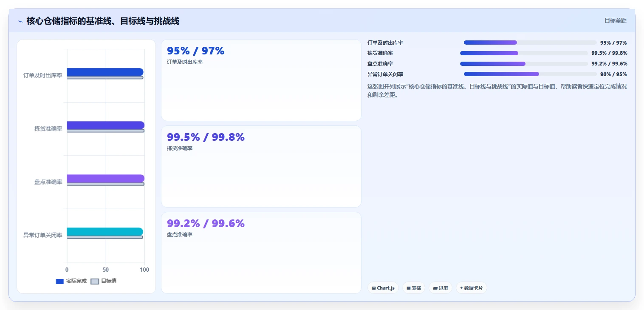Click the grey target bar under 订单及时出库率

[105, 77]
